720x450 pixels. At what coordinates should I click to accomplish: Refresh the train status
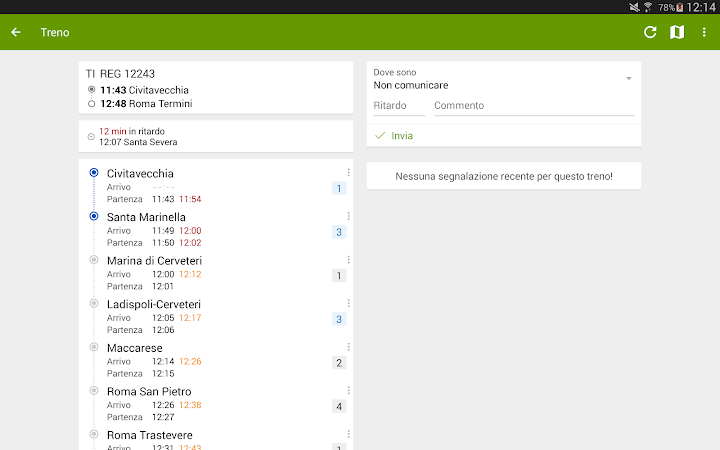650,32
